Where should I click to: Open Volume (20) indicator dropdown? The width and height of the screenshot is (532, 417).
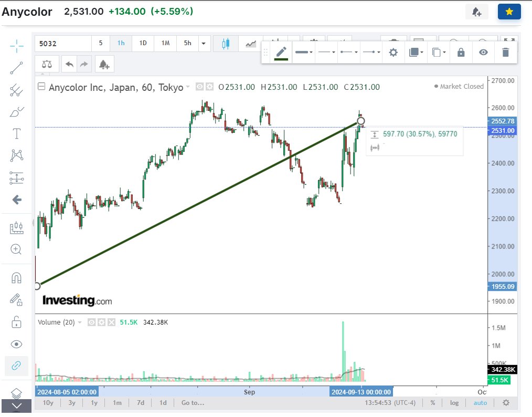80,322
